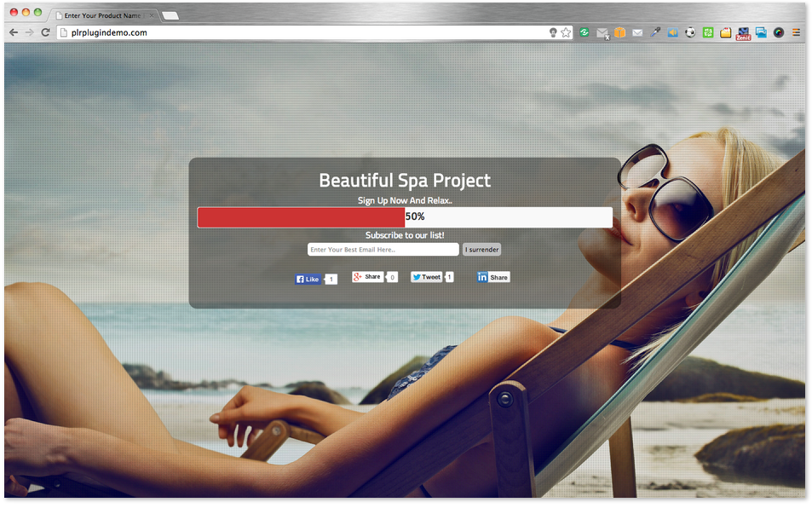Click the lightbulb icon in address bar

coord(552,32)
